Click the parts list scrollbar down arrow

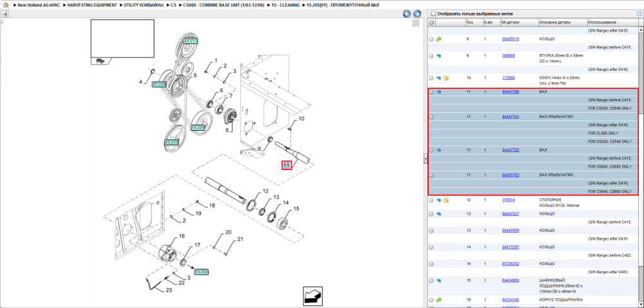(x=641, y=305)
